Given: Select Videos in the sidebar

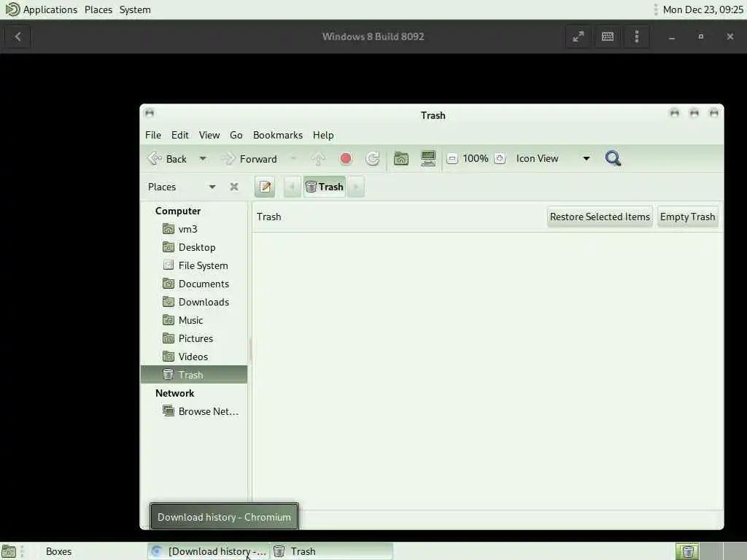Looking at the screenshot, I should 194,357.
